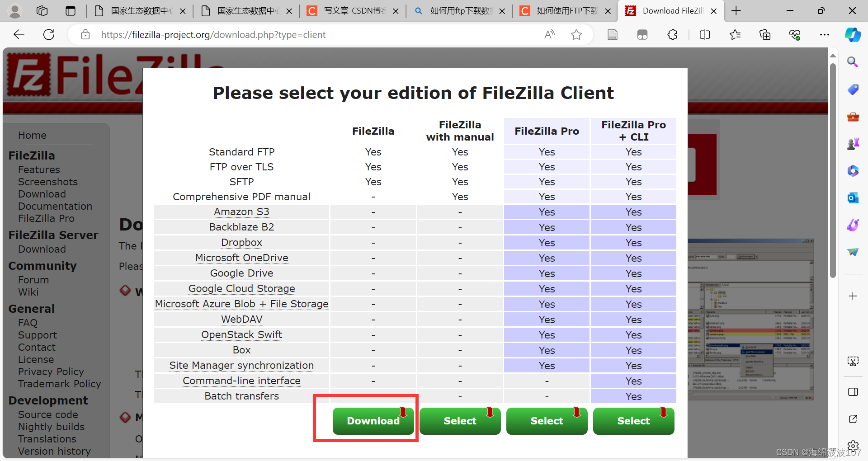Open the OpenStack Swift link
This screenshot has width=868, height=461.
tap(241, 335)
